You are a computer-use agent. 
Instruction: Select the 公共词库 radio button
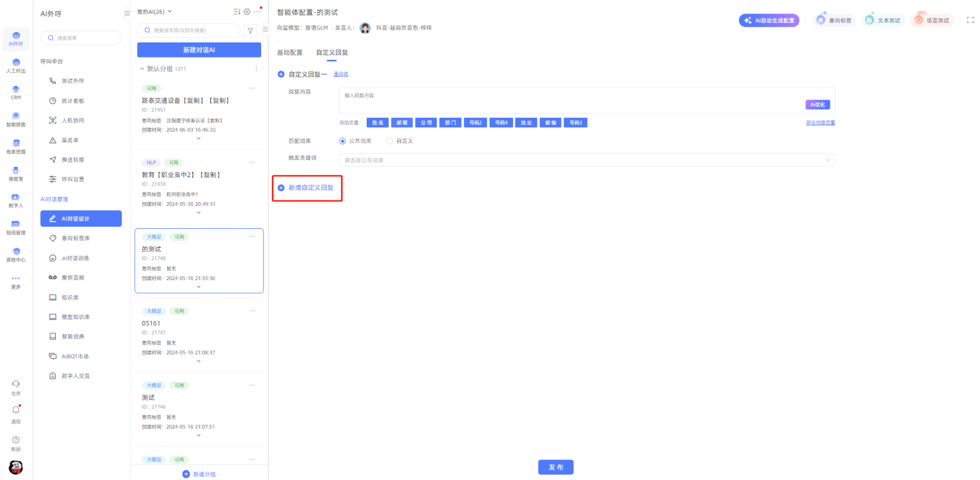pyautogui.click(x=343, y=141)
